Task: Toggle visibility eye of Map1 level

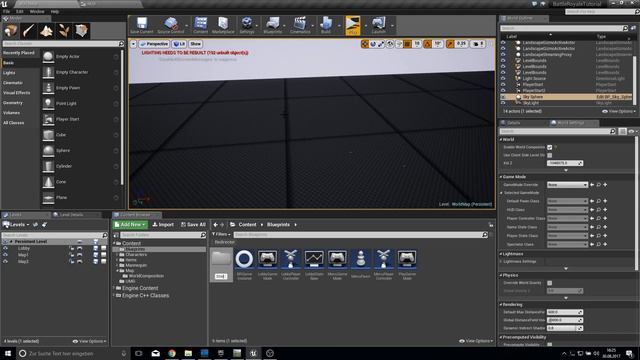Action: pyautogui.click(x=6, y=255)
